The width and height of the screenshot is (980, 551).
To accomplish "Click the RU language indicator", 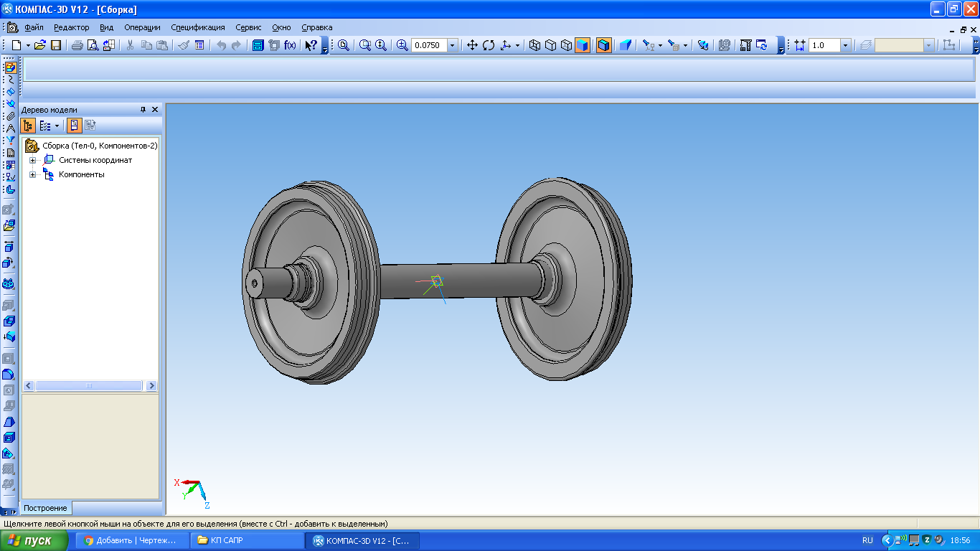I will pyautogui.click(x=867, y=540).
